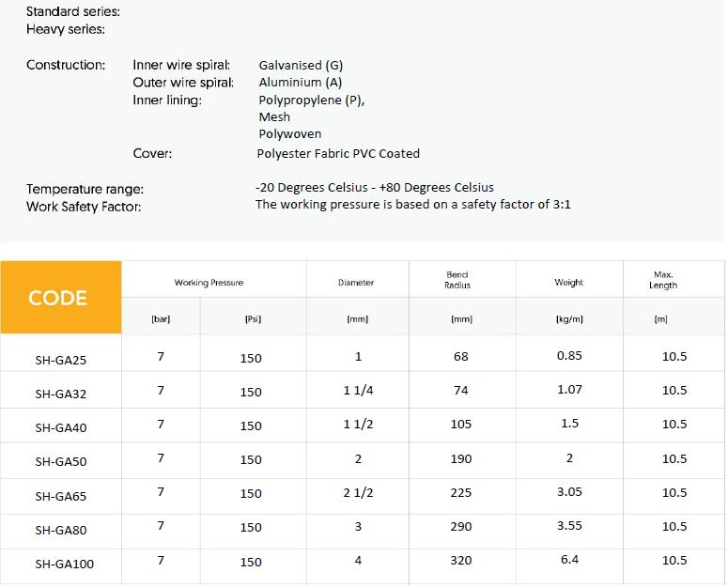This screenshot has width=728, height=588.
Task: Select the Diameter column header
Action: [x=356, y=283]
